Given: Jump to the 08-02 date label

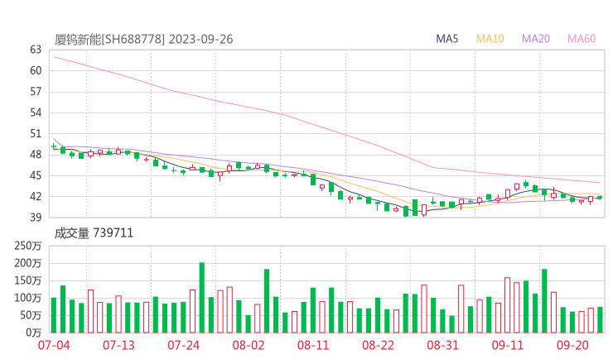Looking at the screenshot, I should [248, 344].
